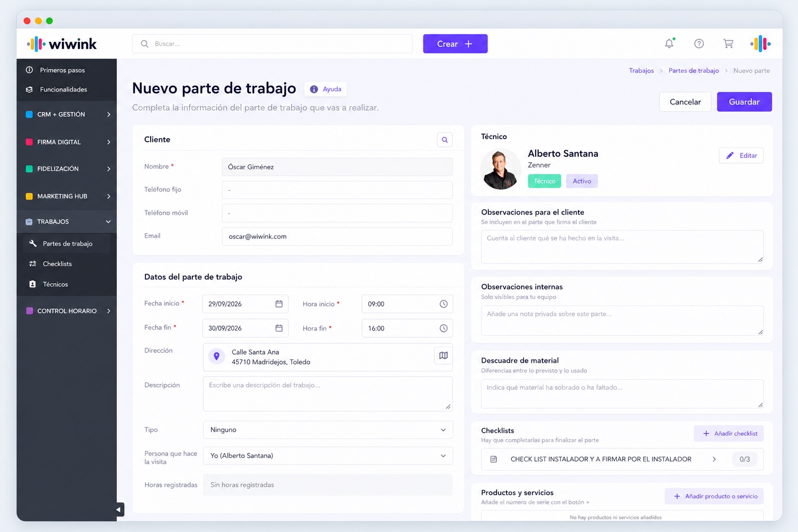Go to Partes de trabajo breadcrumb
This screenshot has height=532, width=798.
(x=694, y=71)
